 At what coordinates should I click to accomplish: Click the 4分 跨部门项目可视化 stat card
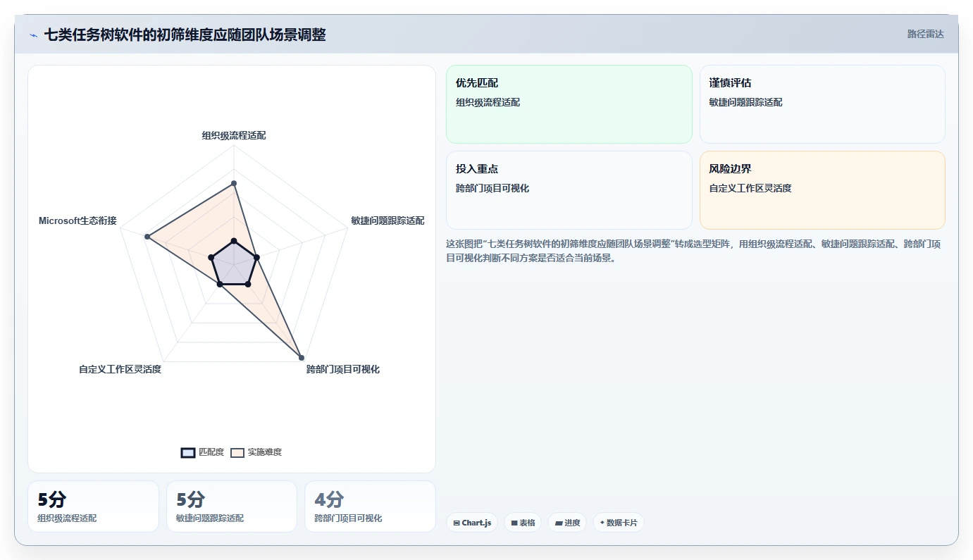pyautogui.click(x=370, y=506)
